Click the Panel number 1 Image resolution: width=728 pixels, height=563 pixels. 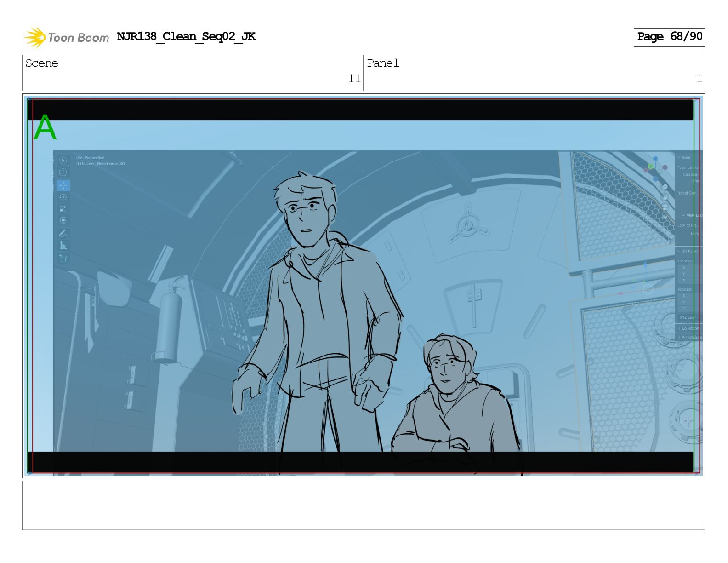click(x=699, y=79)
